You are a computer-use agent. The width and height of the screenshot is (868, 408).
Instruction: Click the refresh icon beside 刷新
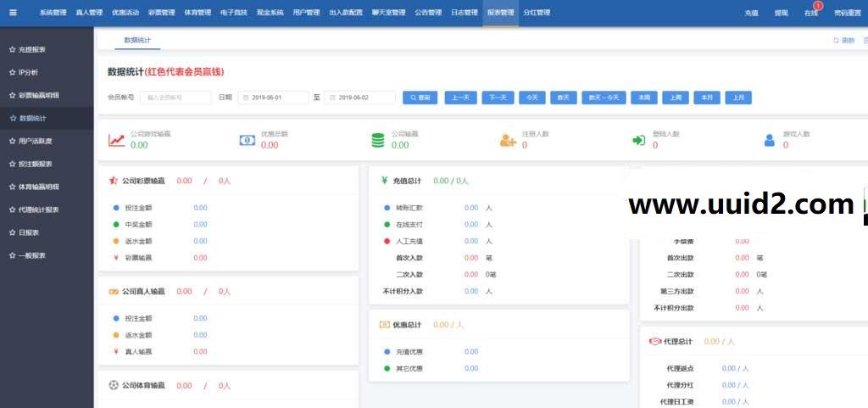tap(836, 41)
